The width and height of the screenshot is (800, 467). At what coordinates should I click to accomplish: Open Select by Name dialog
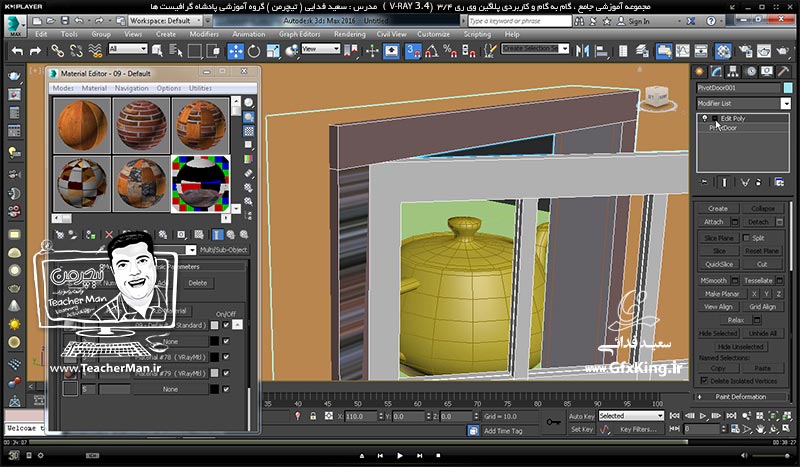(x=176, y=51)
